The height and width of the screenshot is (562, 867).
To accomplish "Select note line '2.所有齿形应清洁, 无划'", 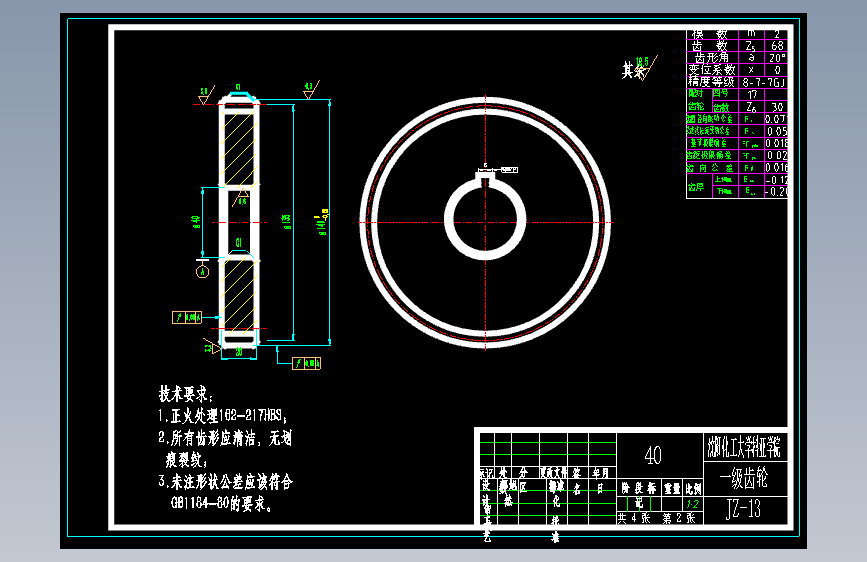I will [x=224, y=438].
